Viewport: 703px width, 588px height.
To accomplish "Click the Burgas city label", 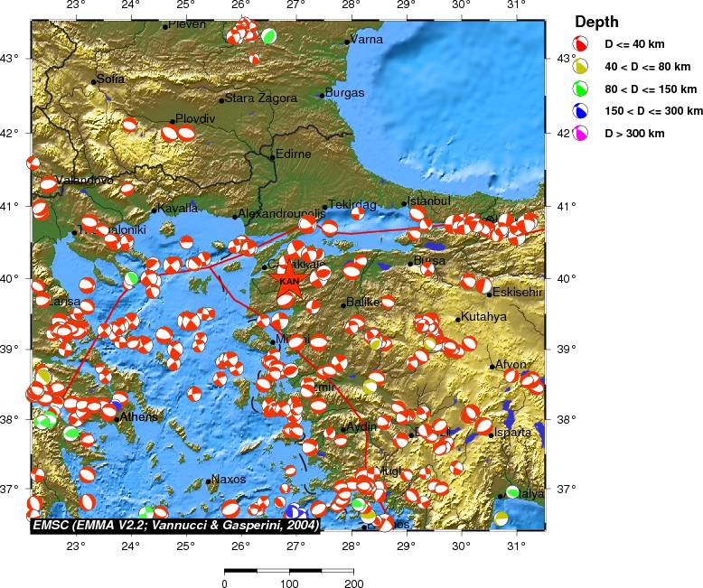I will pyautogui.click(x=345, y=93).
